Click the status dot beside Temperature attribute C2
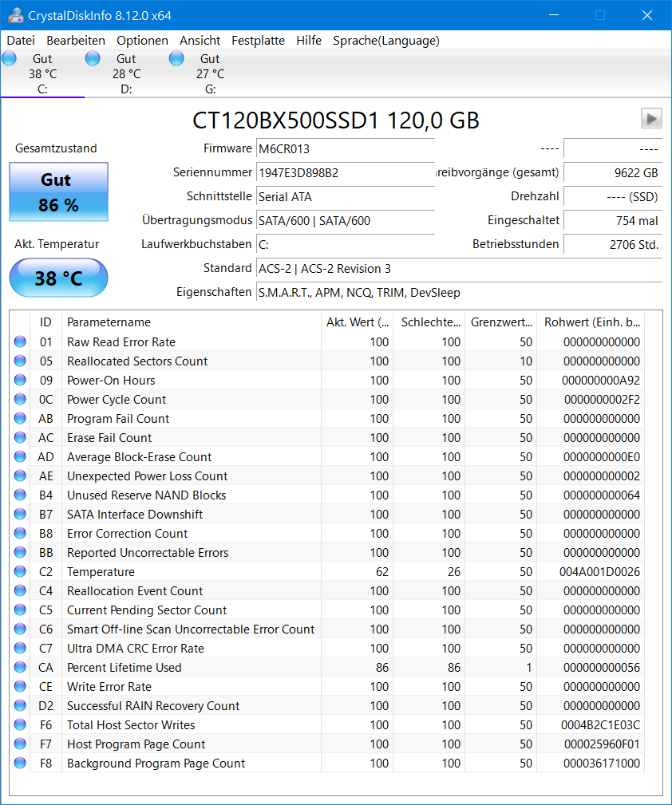This screenshot has width=672, height=805. pos(19,571)
